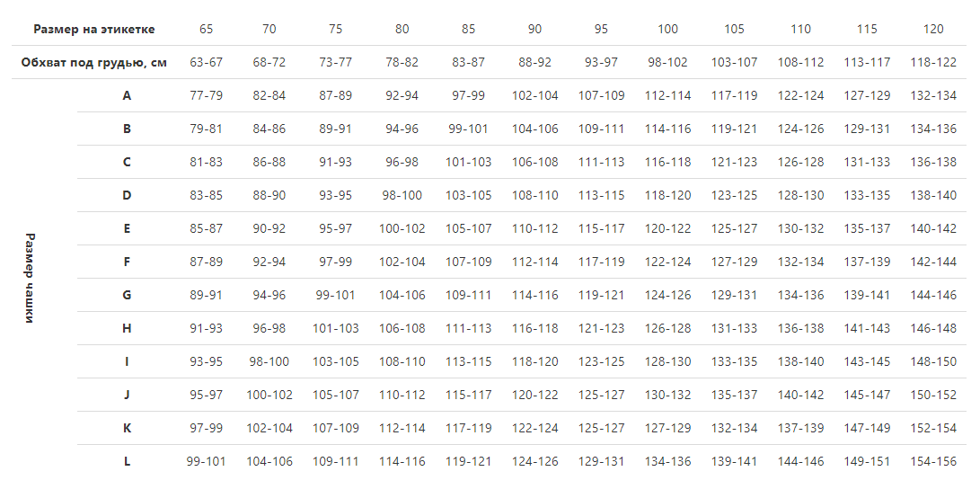Click the 77-79 cell in row A

[207, 95]
